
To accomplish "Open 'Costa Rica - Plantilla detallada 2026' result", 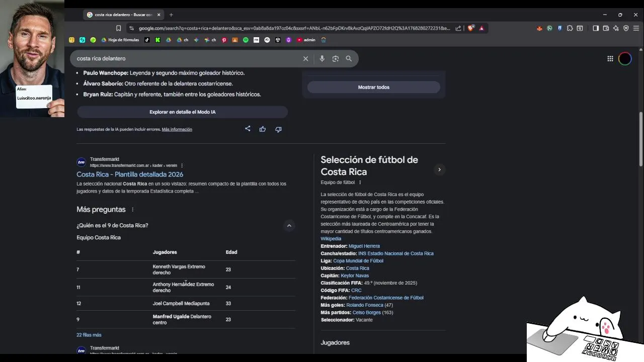I will [x=130, y=174].
